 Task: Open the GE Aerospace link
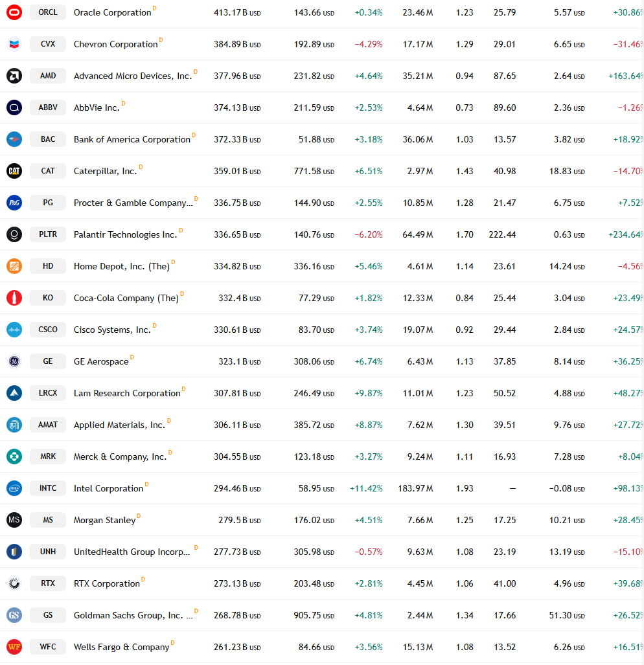101,362
